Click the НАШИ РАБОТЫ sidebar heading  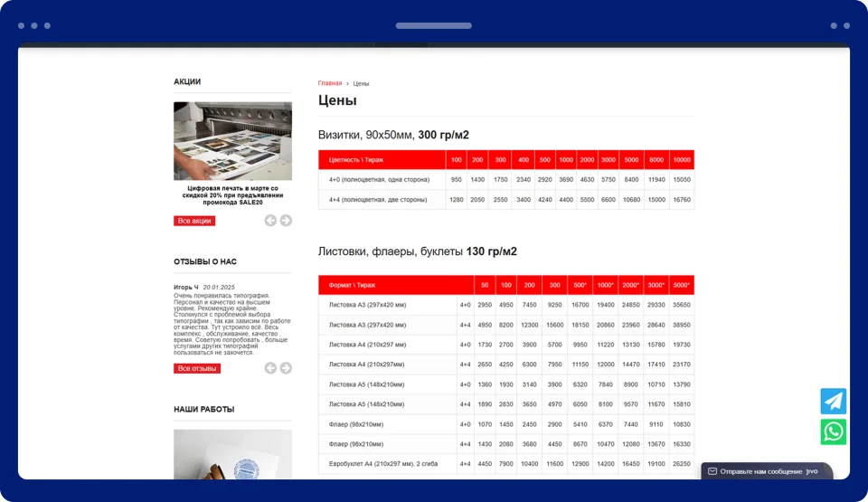(203, 409)
